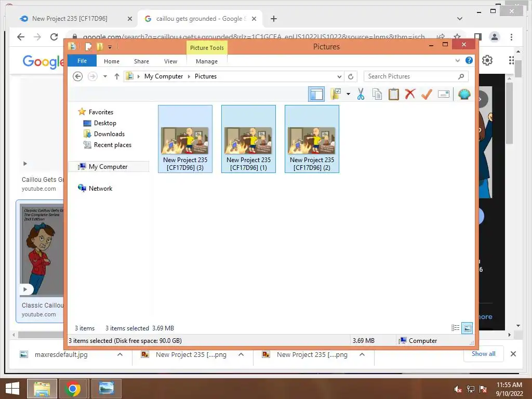Switch to the Share ribbon tab

tap(141, 61)
